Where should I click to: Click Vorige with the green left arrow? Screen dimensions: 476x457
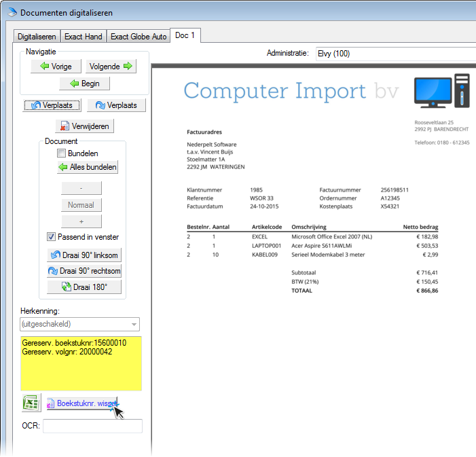(x=56, y=66)
